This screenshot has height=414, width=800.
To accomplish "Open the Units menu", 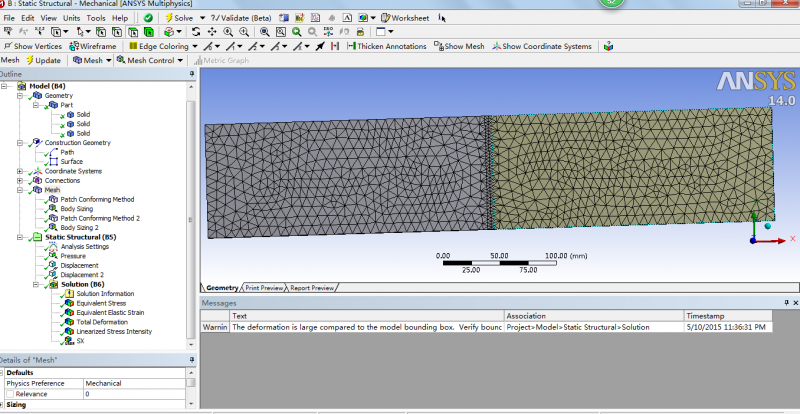I will (71, 18).
